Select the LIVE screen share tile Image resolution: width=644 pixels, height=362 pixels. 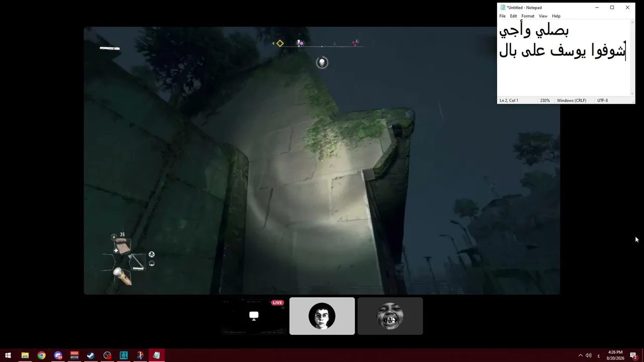pyautogui.click(x=254, y=316)
